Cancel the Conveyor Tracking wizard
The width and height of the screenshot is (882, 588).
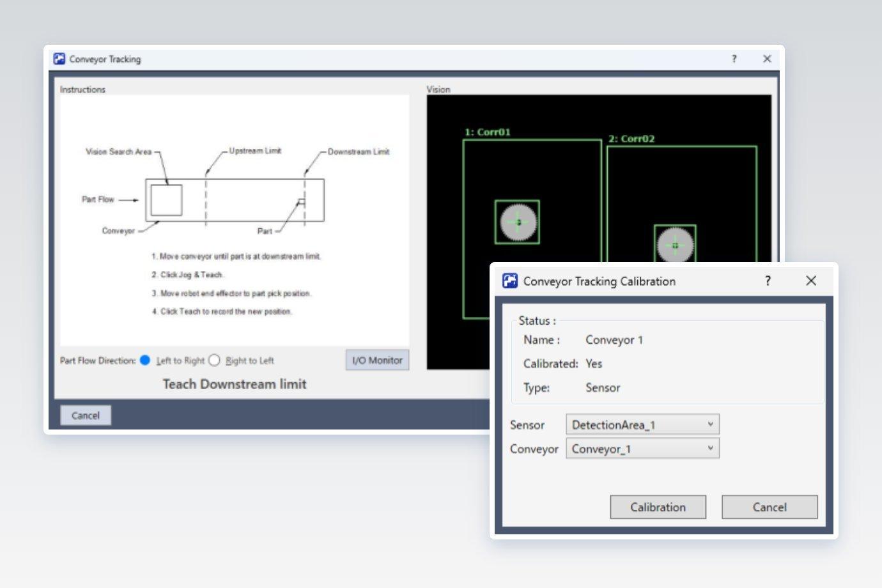point(86,415)
